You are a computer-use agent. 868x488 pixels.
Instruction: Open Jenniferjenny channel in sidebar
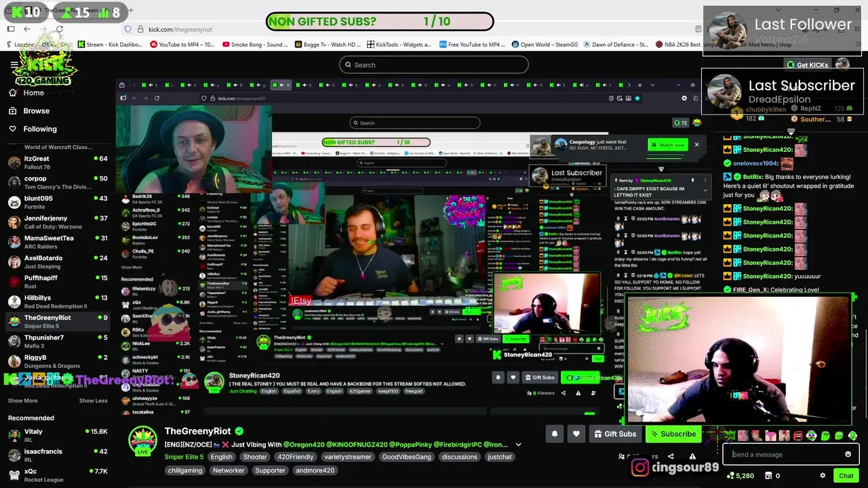coord(57,222)
